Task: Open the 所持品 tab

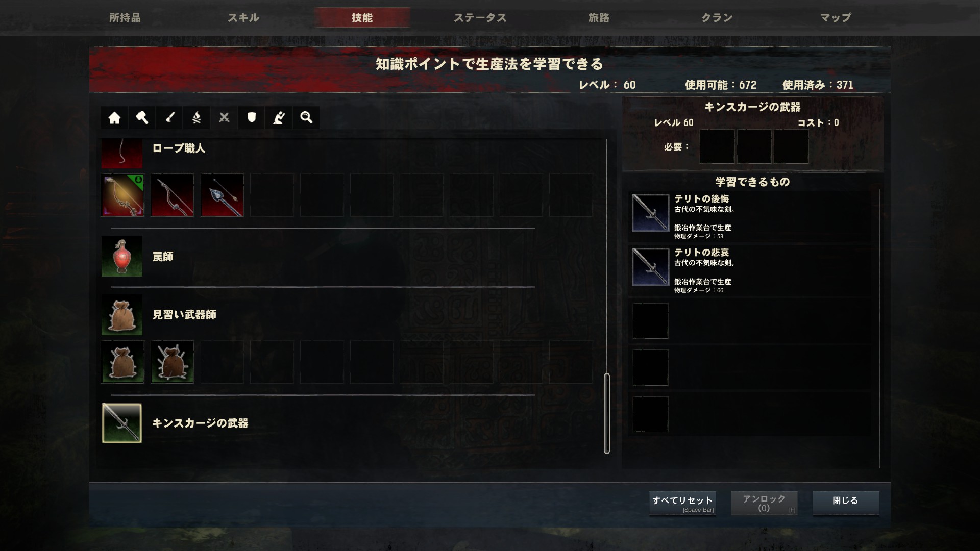Action: 125,18
